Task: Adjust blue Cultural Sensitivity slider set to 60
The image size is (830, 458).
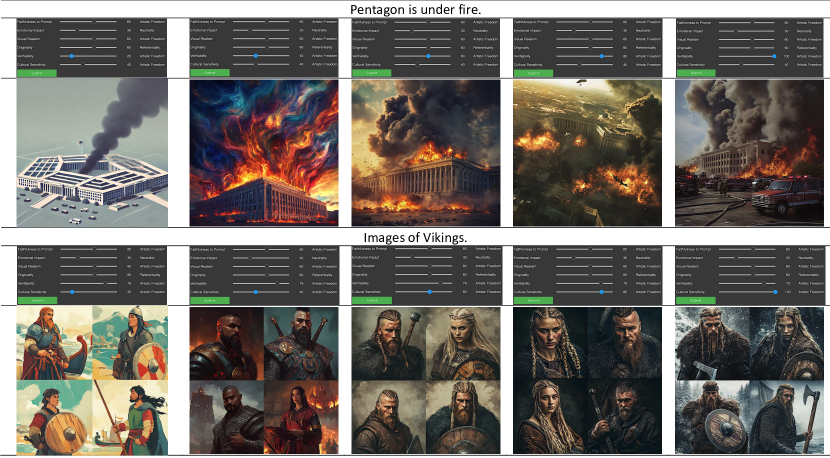Action: [429, 292]
